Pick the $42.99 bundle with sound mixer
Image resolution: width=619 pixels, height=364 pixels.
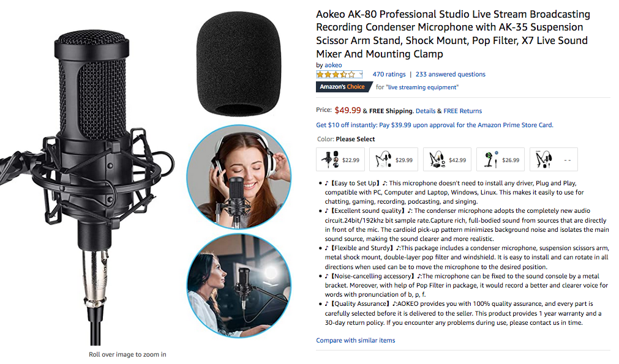pyautogui.click(x=447, y=160)
